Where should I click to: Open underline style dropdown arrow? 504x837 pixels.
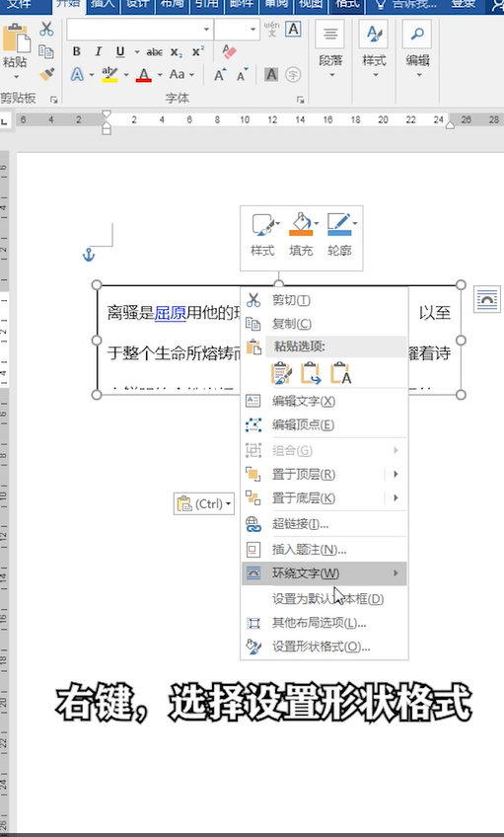pos(136,52)
